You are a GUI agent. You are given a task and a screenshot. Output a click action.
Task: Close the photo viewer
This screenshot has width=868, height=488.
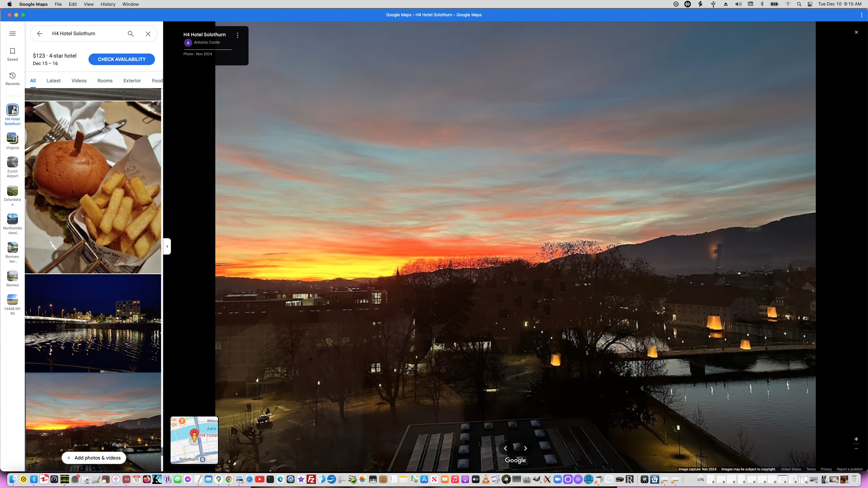pos(856,32)
